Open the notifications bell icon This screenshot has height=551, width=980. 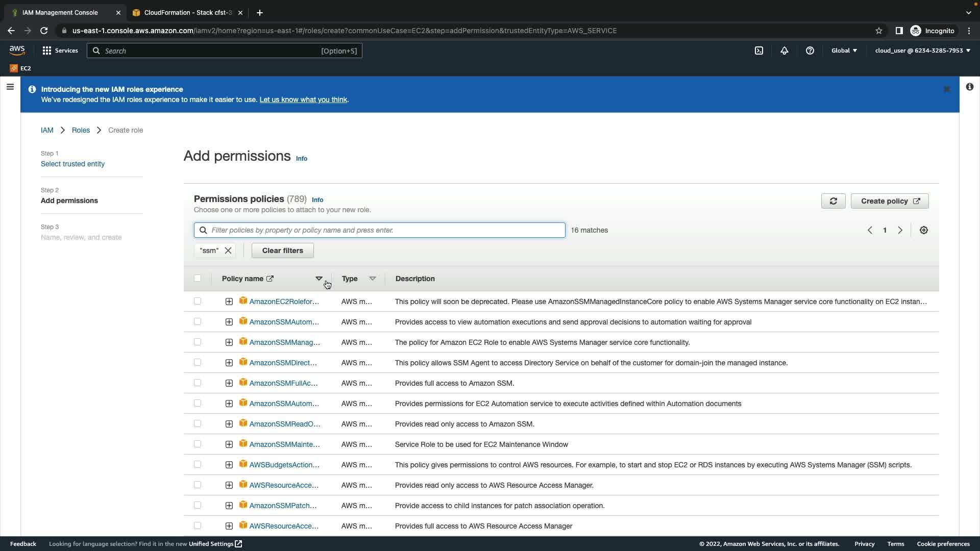coord(785,51)
